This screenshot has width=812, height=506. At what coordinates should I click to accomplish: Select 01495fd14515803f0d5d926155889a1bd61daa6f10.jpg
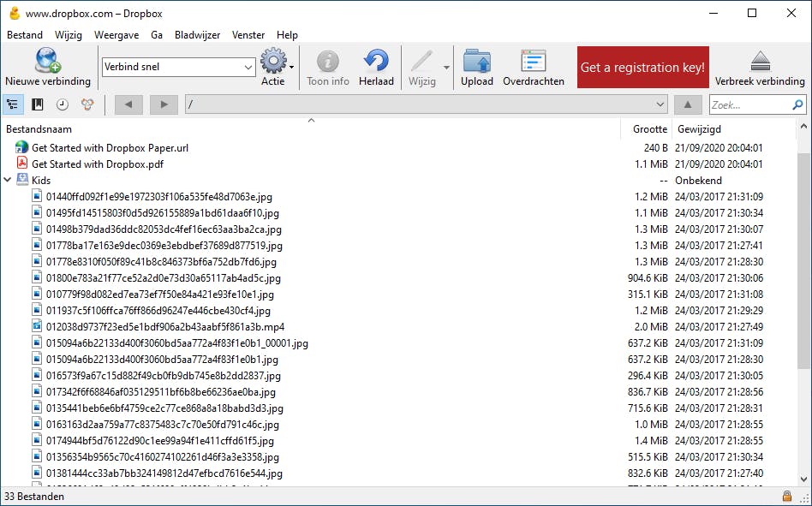click(x=163, y=212)
